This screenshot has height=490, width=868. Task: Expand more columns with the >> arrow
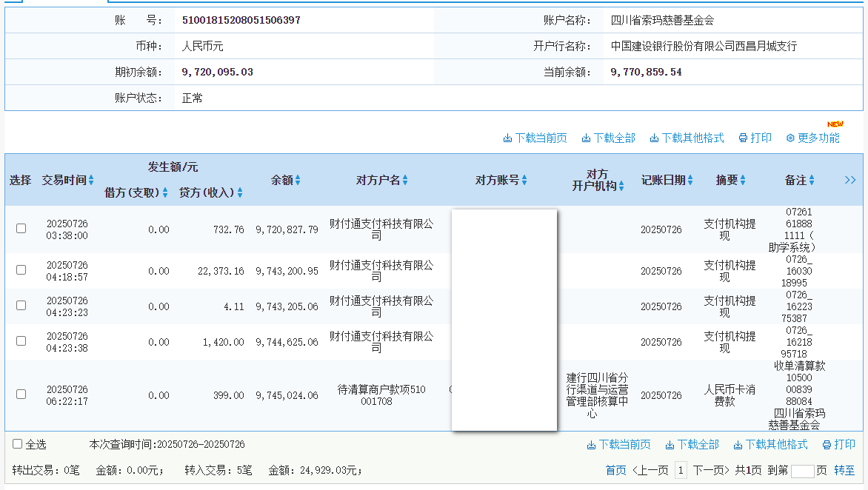point(850,181)
